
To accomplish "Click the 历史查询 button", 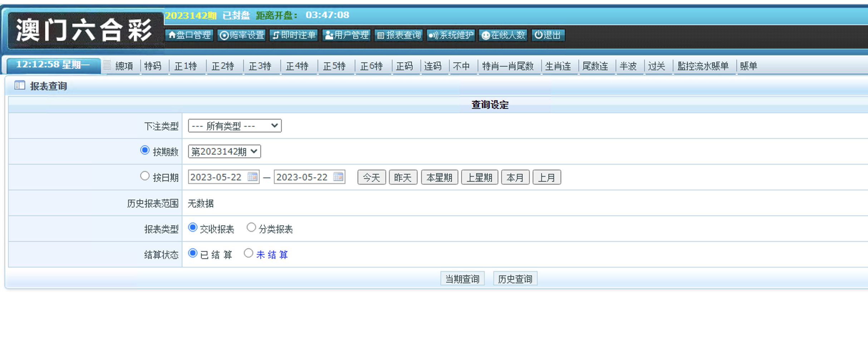I will [x=516, y=279].
